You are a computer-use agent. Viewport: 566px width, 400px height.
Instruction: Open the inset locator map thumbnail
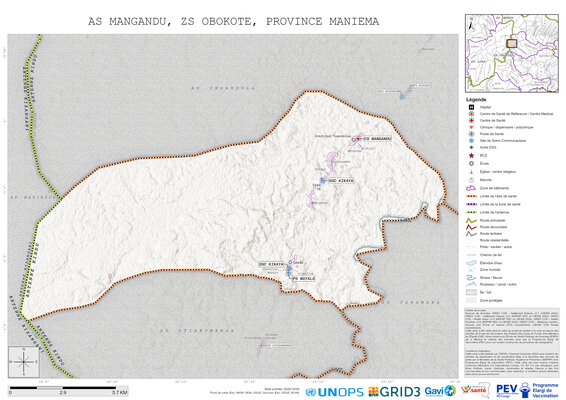pyautogui.click(x=511, y=53)
